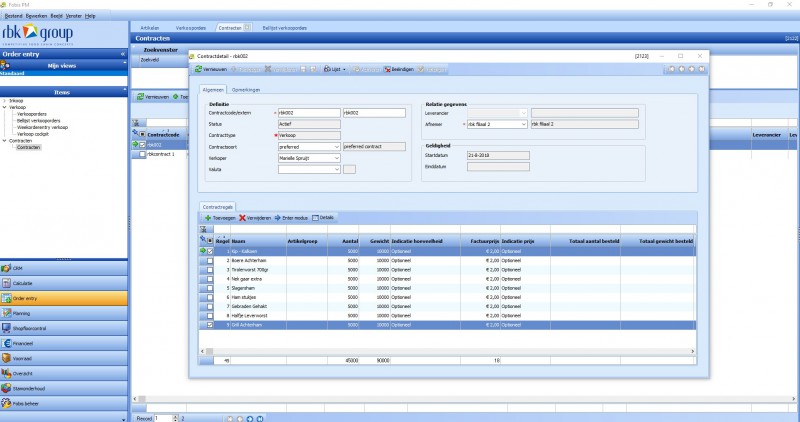
Task: Collapse the Verkoop tree node
Action: (x=5, y=108)
